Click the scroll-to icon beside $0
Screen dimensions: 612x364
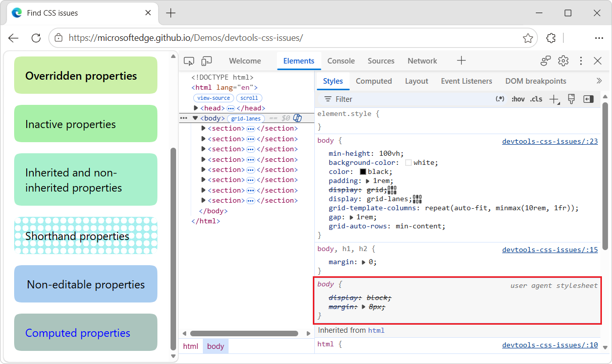tap(298, 118)
